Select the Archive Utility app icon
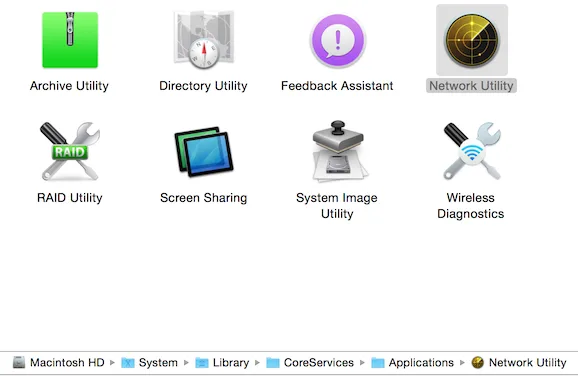Screen dimensions: 578x376 pos(70,40)
